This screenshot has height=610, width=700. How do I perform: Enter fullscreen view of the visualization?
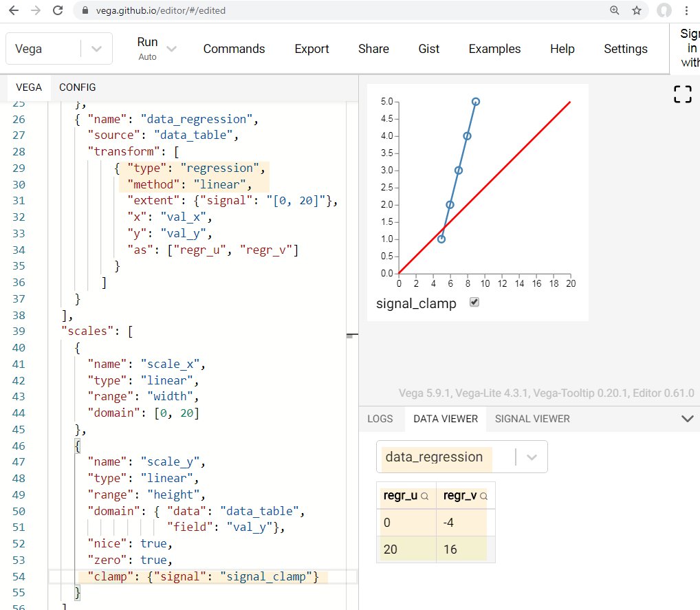click(683, 94)
